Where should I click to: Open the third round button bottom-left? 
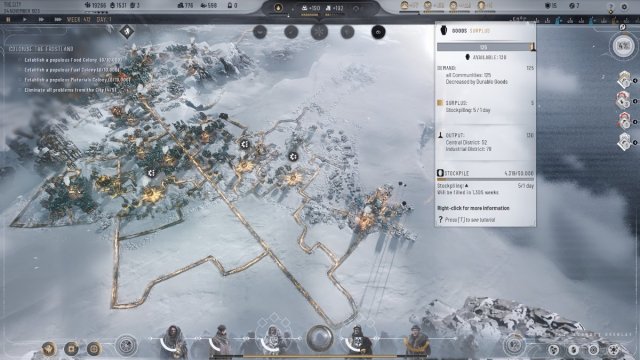coord(94,349)
